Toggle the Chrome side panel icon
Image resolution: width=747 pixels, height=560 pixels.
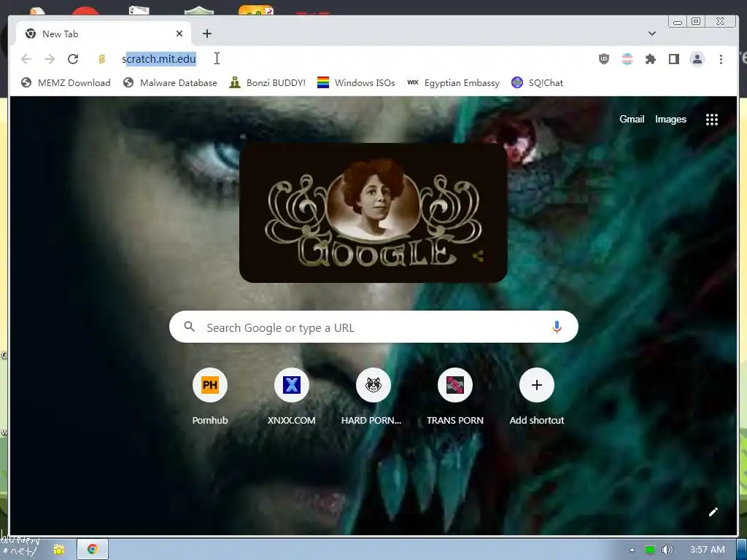(x=673, y=59)
